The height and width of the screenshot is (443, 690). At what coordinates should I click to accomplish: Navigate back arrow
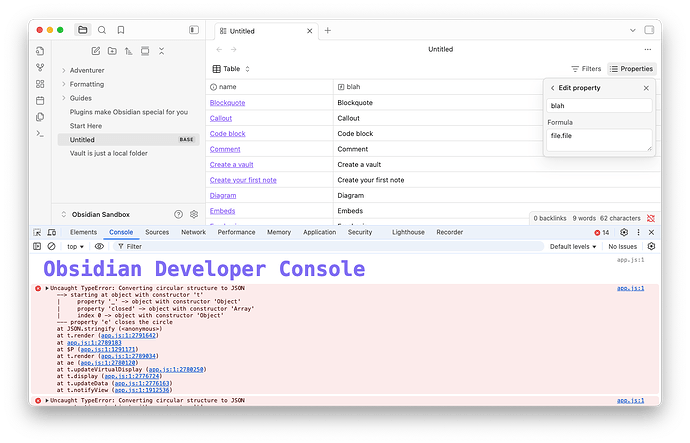coord(219,49)
